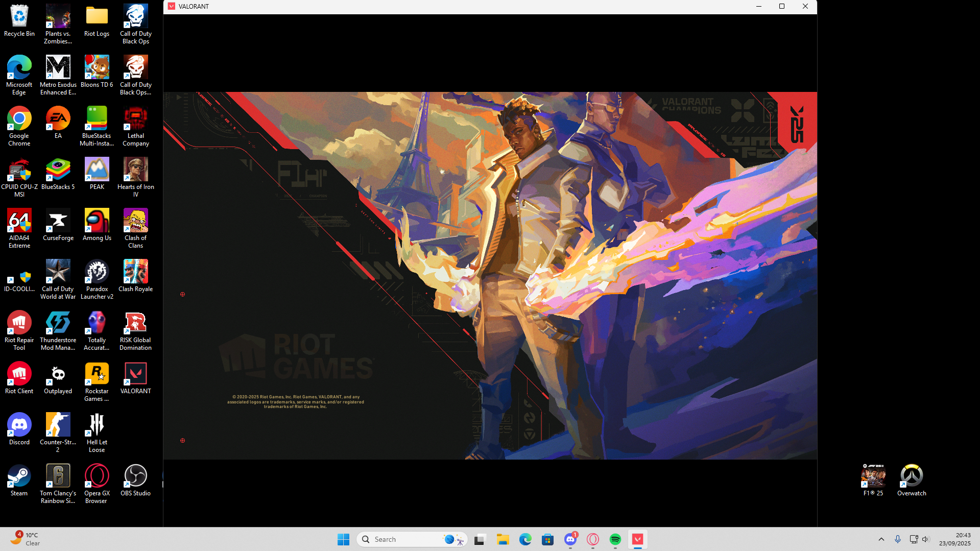Open File Explorer from the taskbar

pos(503,539)
